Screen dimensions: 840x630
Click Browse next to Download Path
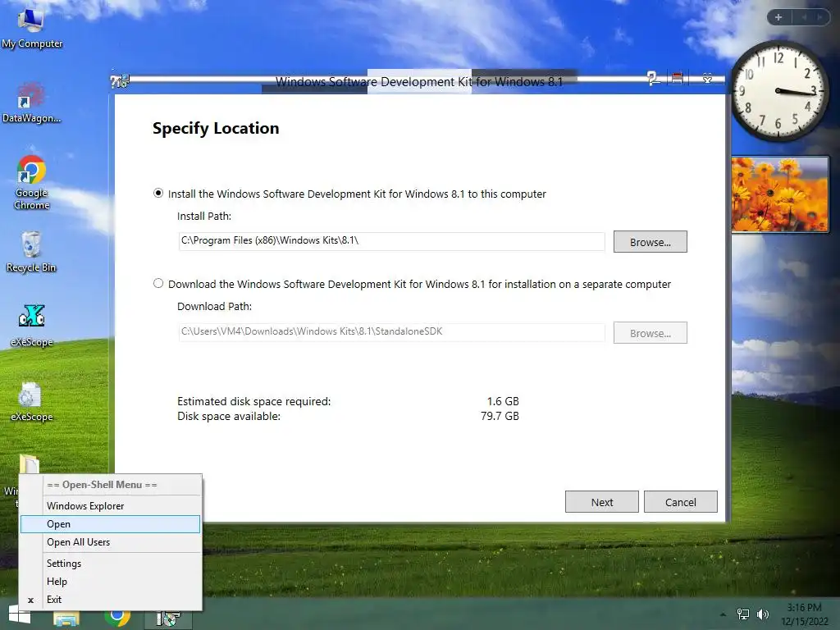[x=650, y=333]
